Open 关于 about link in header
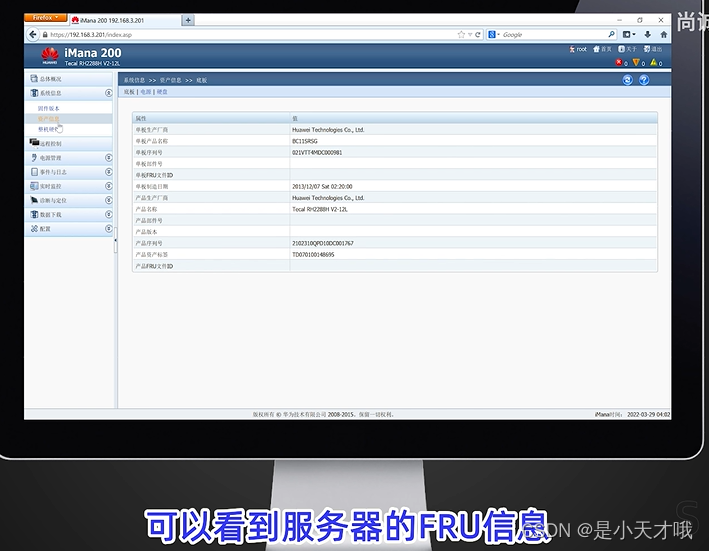Image resolution: width=709 pixels, height=551 pixels. tap(627, 49)
